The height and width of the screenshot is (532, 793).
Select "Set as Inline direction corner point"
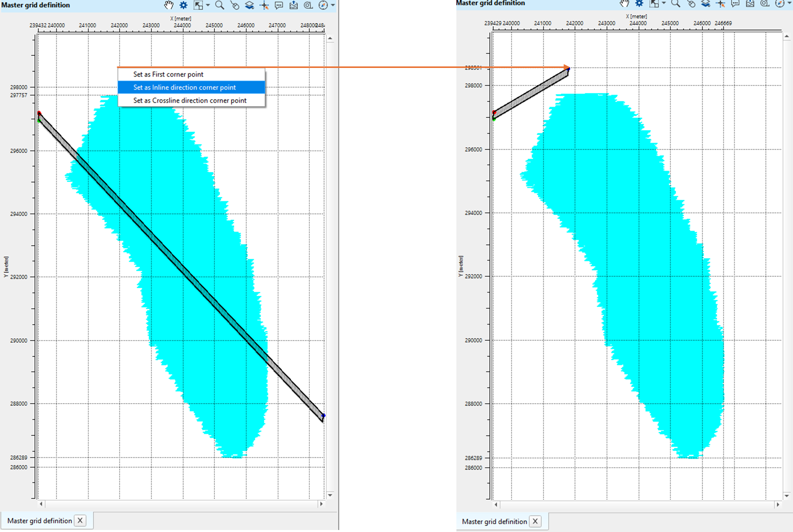tap(184, 87)
